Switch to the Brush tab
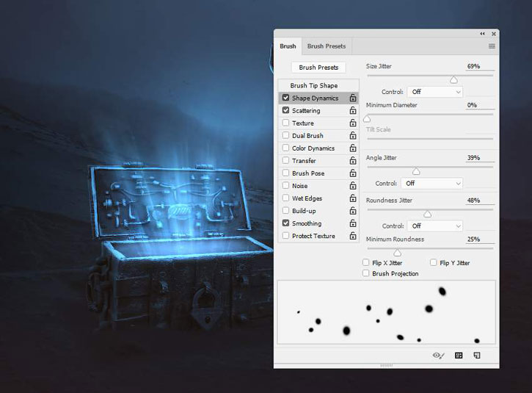Screen dimensions: 532x393 pyautogui.click(x=288, y=46)
